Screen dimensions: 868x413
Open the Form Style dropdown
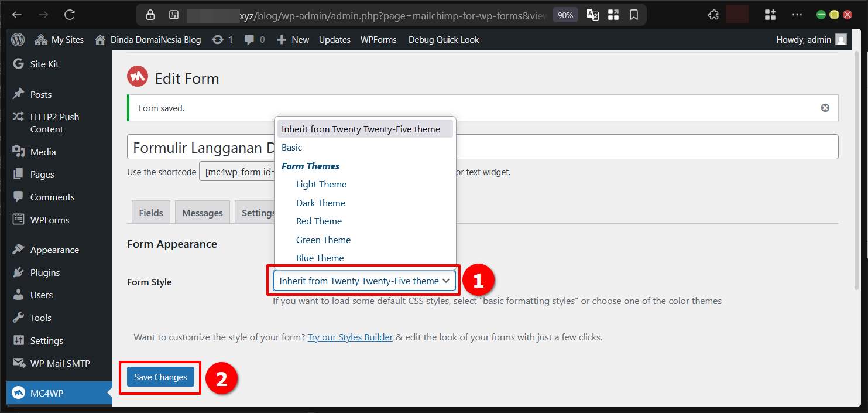point(363,280)
